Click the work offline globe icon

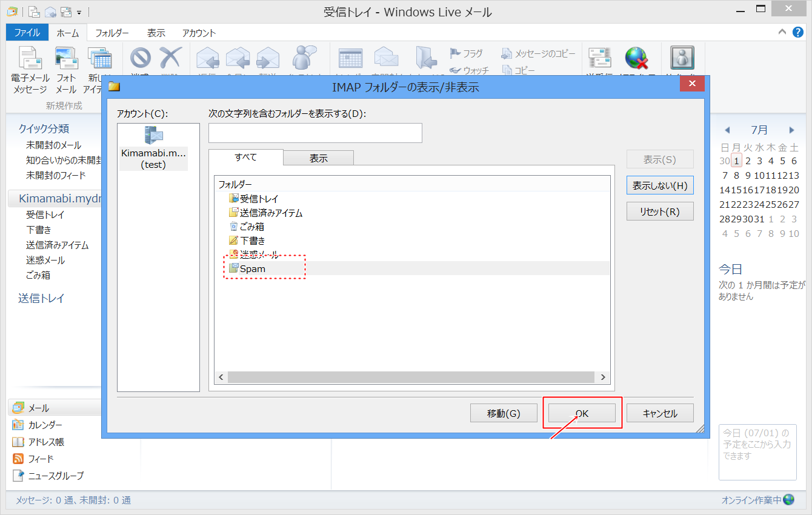(x=636, y=59)
